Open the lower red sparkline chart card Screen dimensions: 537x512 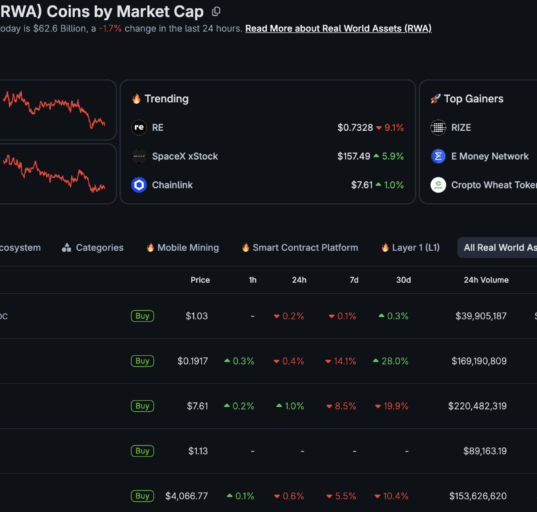pos(57,174)
